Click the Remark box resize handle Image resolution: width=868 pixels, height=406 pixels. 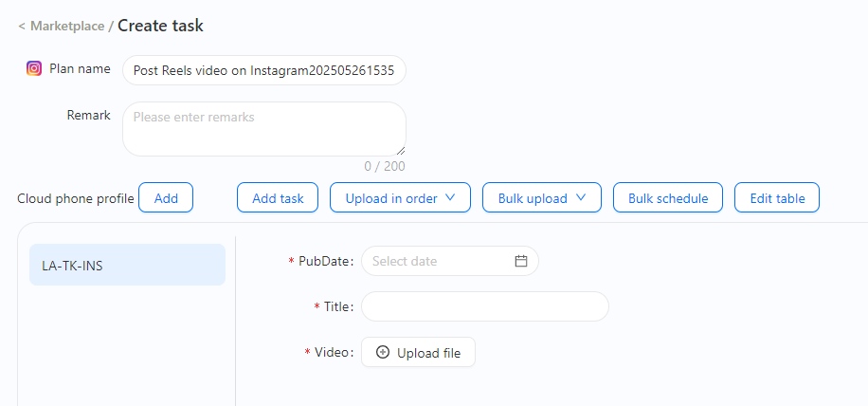pos(401,151)
